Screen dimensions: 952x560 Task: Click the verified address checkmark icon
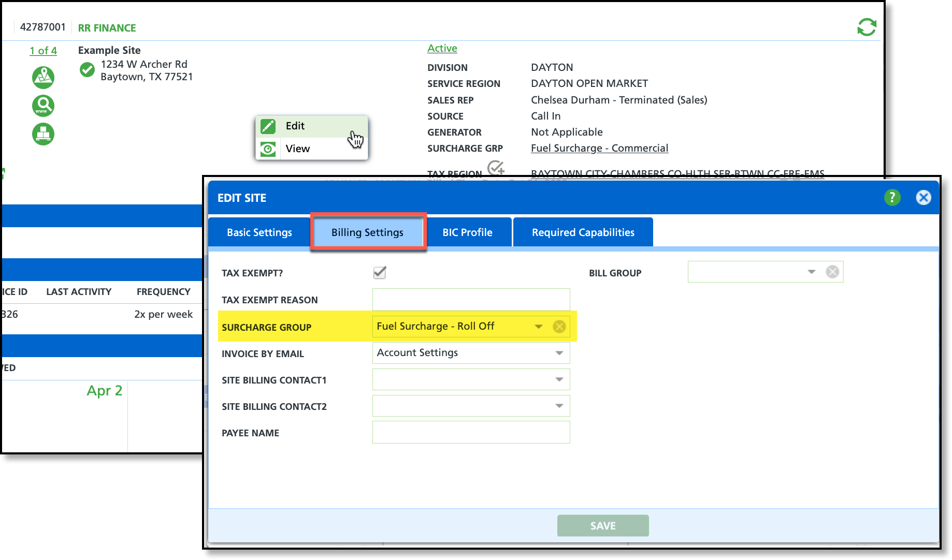(x=88, y=69)
